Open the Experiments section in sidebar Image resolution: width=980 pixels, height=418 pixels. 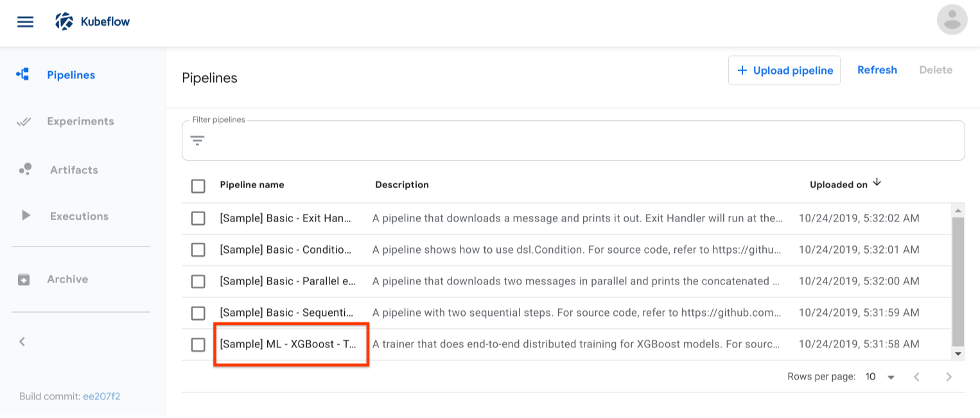(80, 121)
